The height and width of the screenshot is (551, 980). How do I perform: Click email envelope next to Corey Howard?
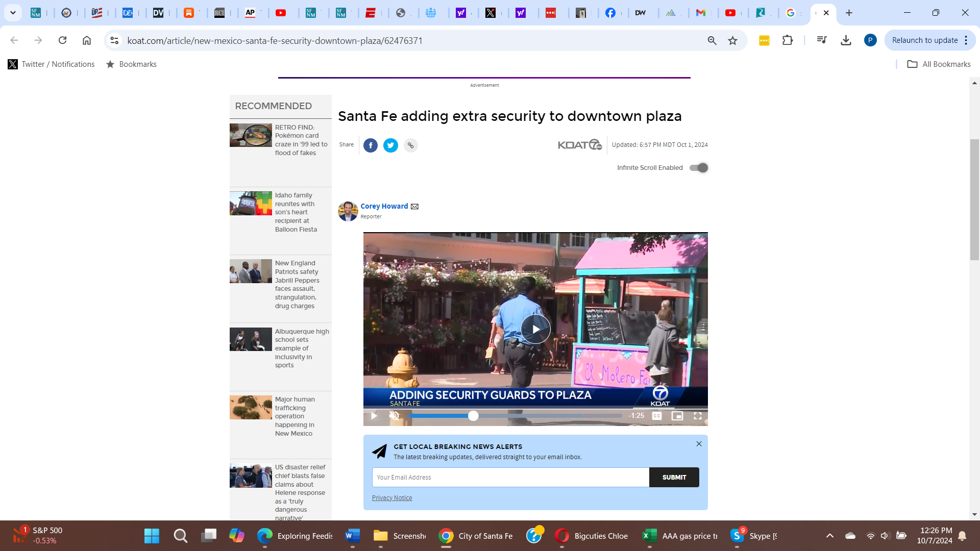414,207
